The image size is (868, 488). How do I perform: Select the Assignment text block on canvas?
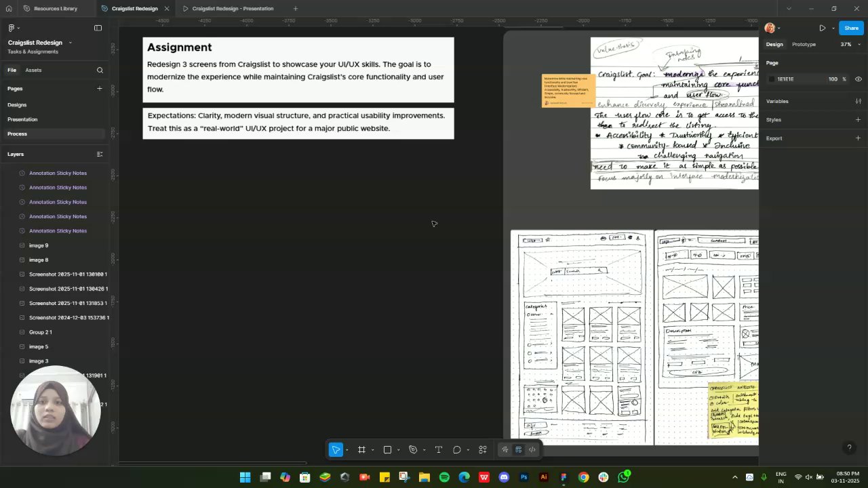coord(298,70)
